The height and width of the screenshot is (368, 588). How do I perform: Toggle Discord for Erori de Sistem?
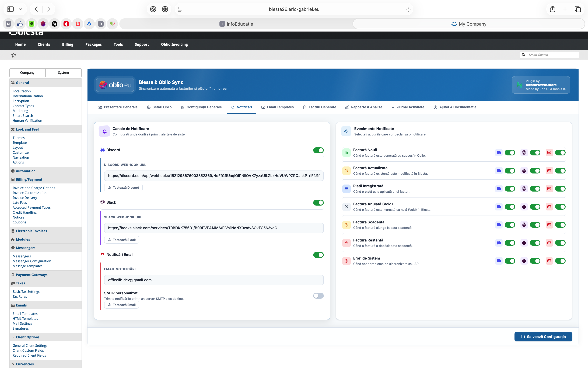pyautogui.click(x=510, y=261)
